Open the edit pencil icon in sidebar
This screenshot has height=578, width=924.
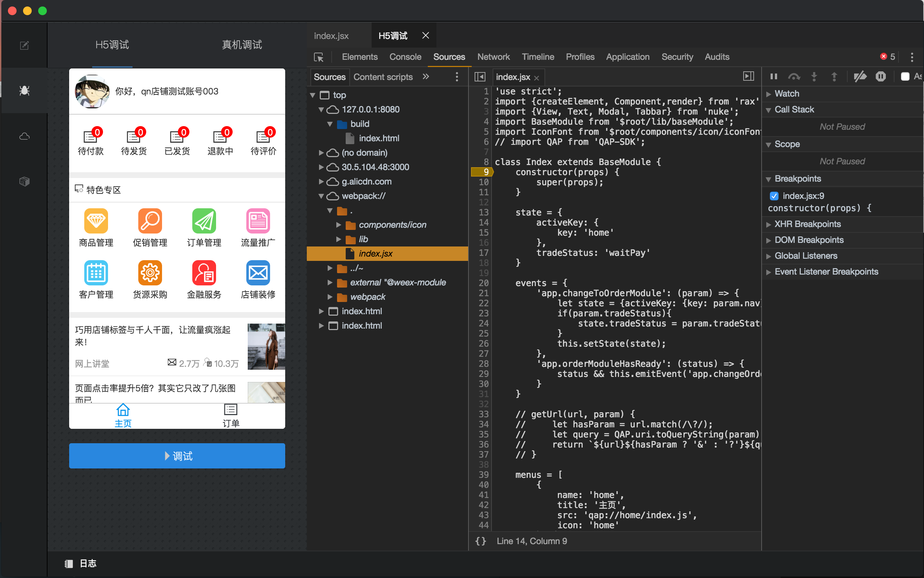(x=24, y=45)
